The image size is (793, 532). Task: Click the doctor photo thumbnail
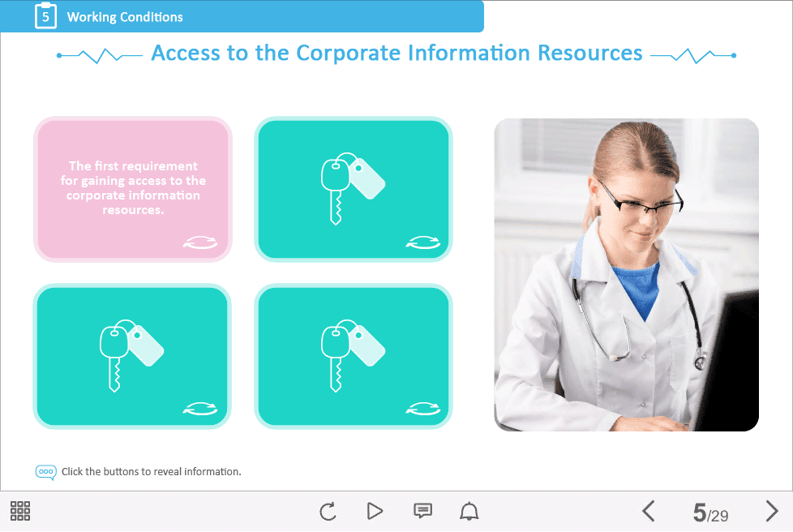pyautogui.click(x=626, y=275)
